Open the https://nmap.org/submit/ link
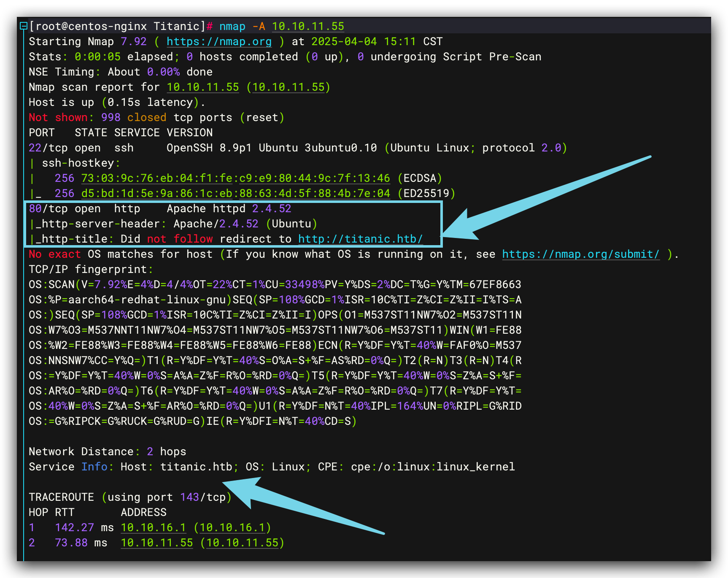Screen dimensions: 728x578 (x=580, y=254)
